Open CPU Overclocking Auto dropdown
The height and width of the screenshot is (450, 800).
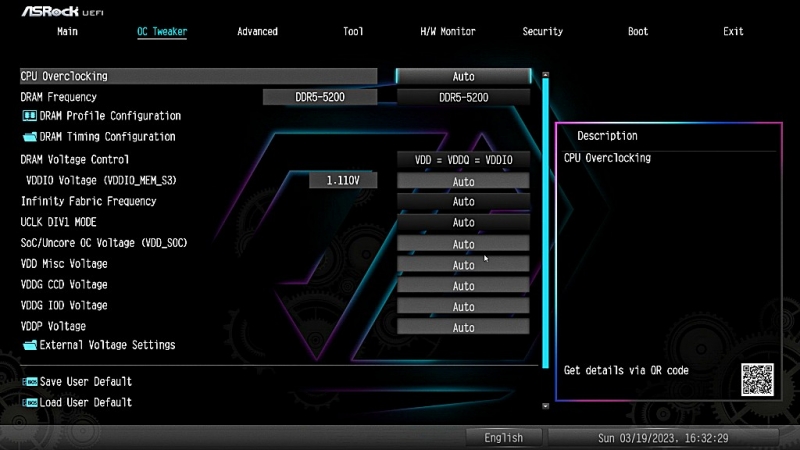click(463, 77)
